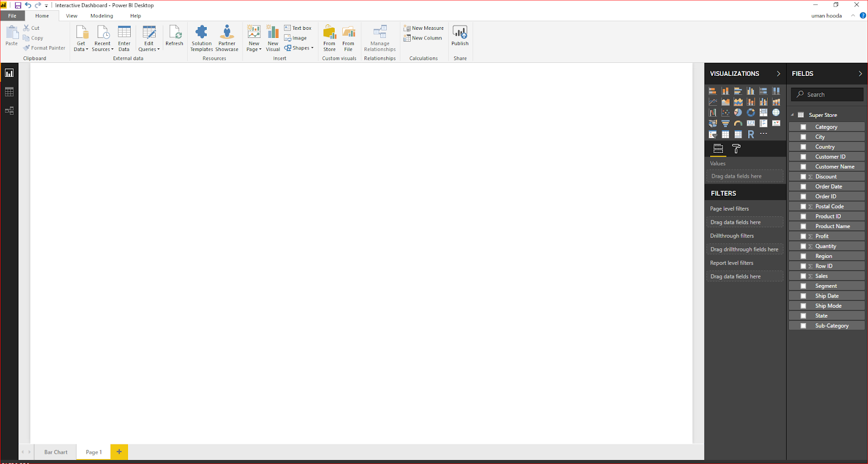The width and height of the screenshot is (868, 464).
Task: Open the File menu
Action: click(12, 16)
